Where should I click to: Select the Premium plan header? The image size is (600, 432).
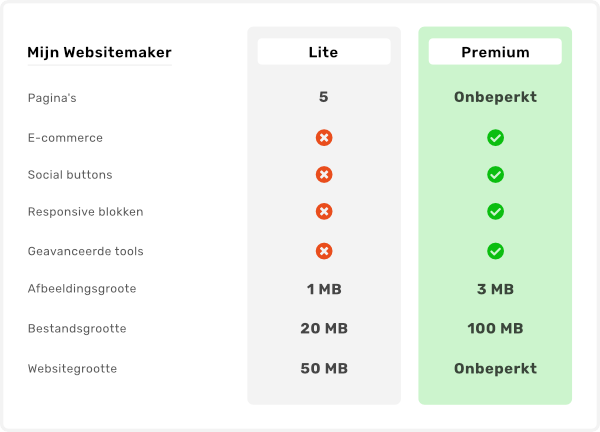click(x=495, y=52)
